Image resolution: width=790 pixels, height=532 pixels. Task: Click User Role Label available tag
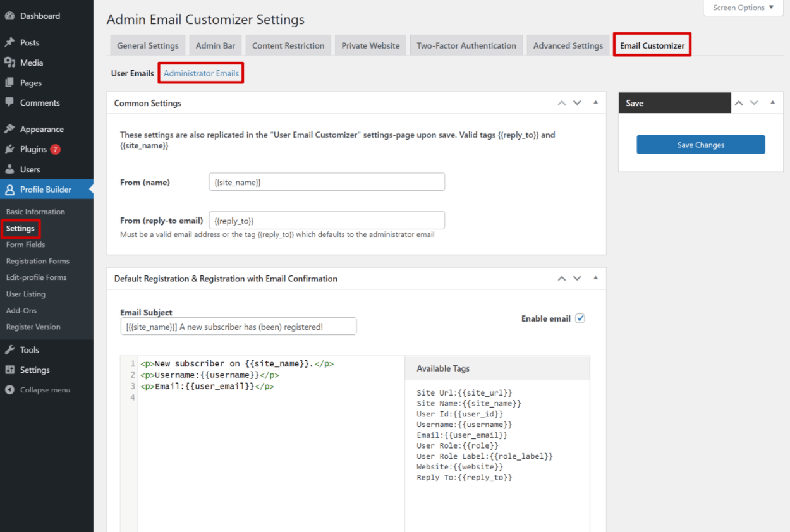485,456
